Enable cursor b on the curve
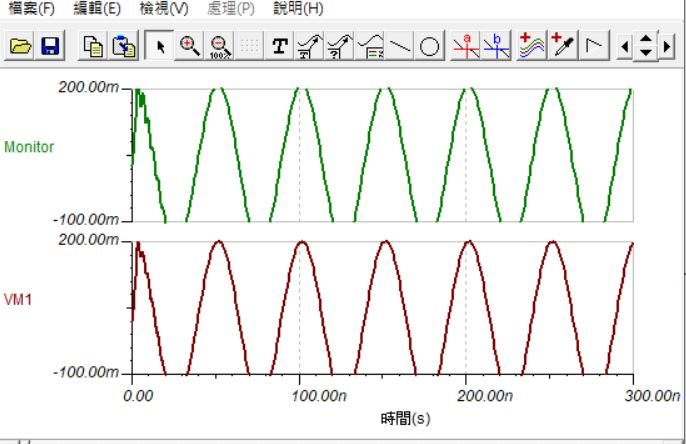The image size is (686, 444). click(x=497, y=45)
